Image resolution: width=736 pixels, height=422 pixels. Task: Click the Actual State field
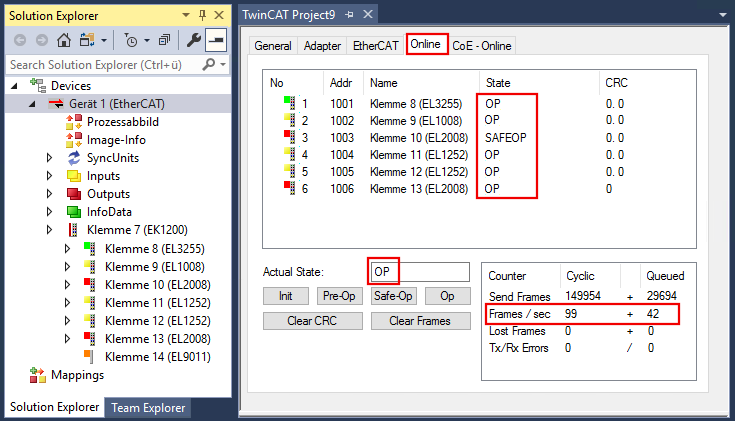(x=420, y=272)
